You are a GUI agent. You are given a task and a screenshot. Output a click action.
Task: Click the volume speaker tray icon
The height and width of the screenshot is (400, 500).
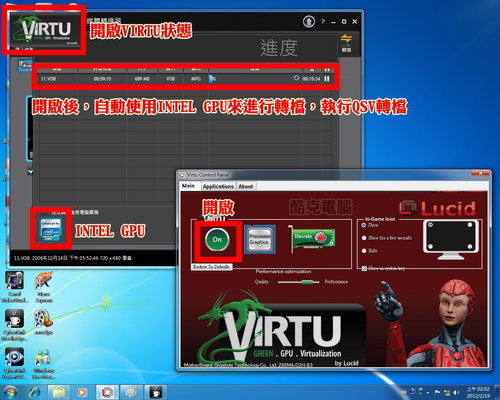pos(456,393)
